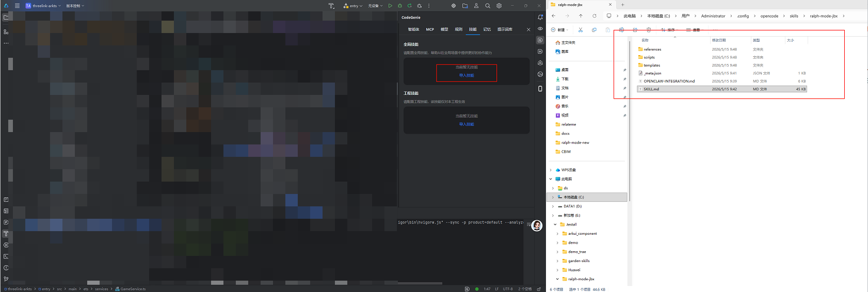Switch to the 记忆 tab in CodeGenie
Image resolution: width=868 pixels, height=292 pixels.
click(x=487, y=29)
